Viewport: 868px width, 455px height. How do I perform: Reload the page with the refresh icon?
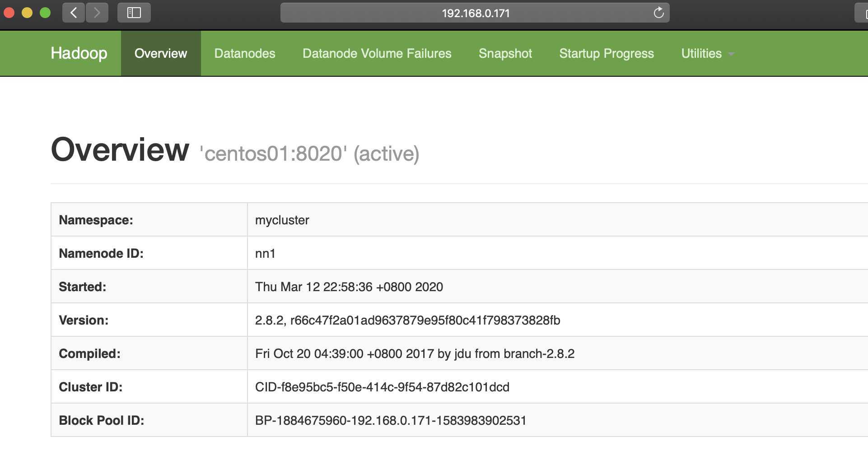pyautogui.click(x=658, y=13)
